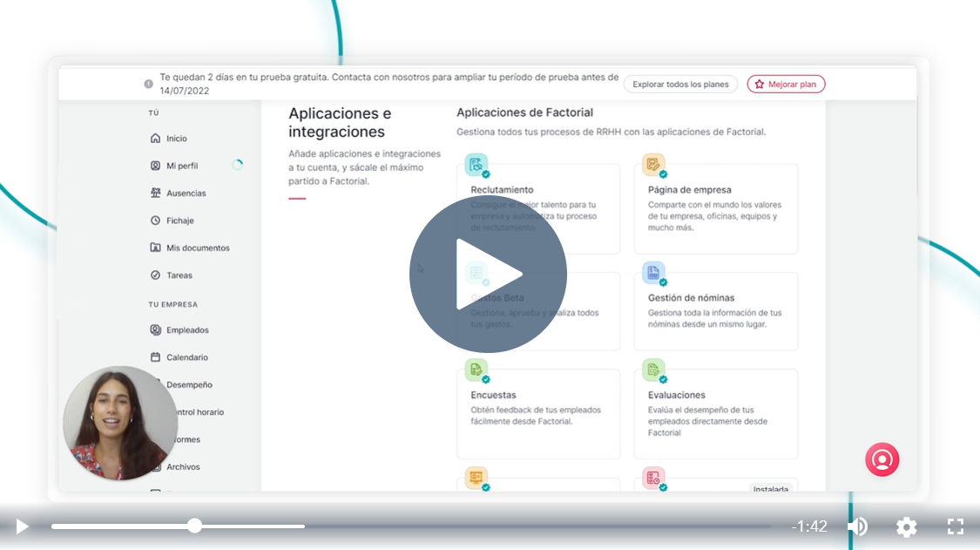
Task: Click the Calendario calendar icon
Action: pos(156,357)
